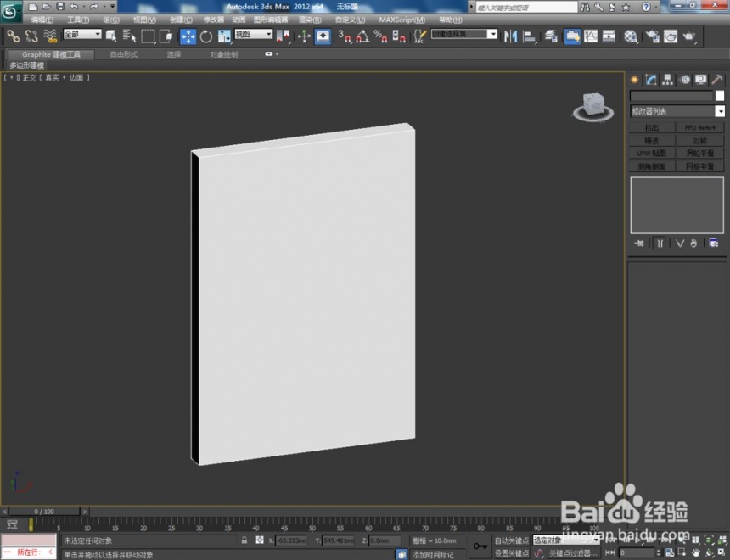Toggle the Graphite Modeling Tools ribbon icon
Image resolution: width=730 pixels, height=560 pixels.
tap(572, 36)
